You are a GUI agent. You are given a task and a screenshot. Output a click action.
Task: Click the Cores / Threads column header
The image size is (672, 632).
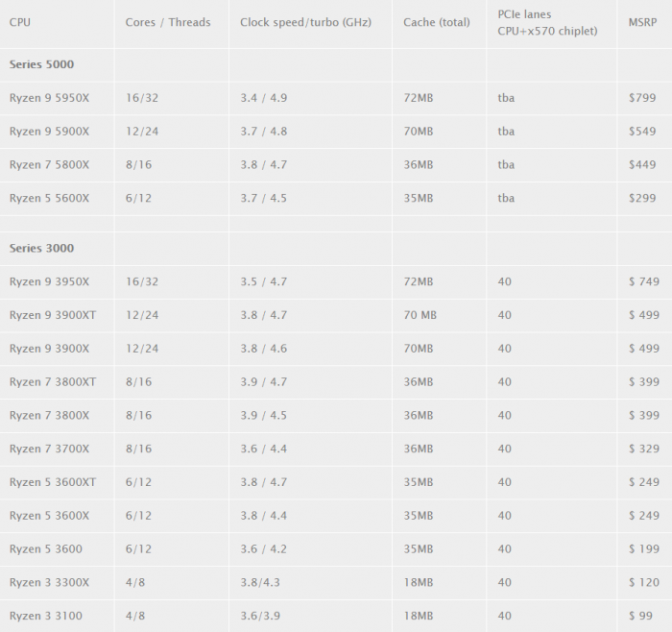[168, 22]
